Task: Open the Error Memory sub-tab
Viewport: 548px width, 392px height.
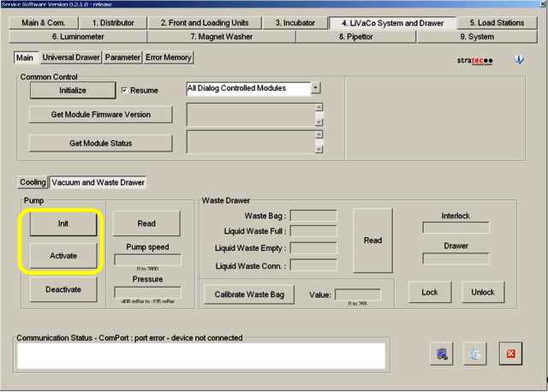Action: 170,57
